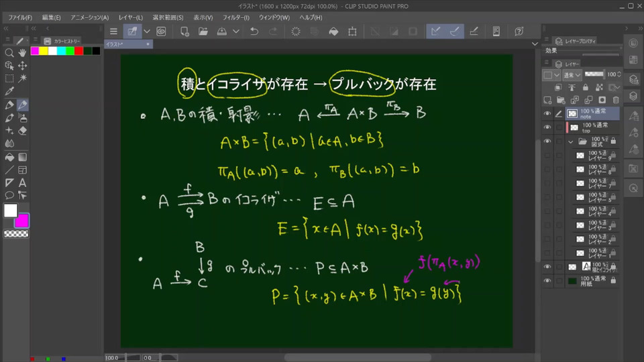Select the Frame Border tool
The image size is (644, 362).
coord(23,170)
